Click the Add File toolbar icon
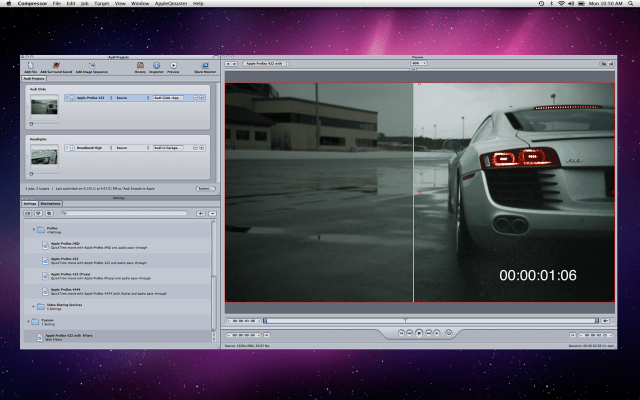 pos(30,66)
